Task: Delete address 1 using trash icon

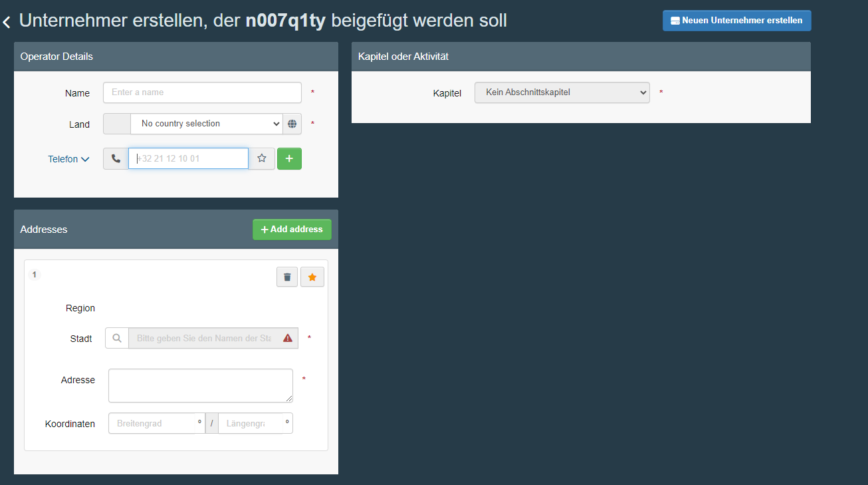Action: [x=287, y=277]
